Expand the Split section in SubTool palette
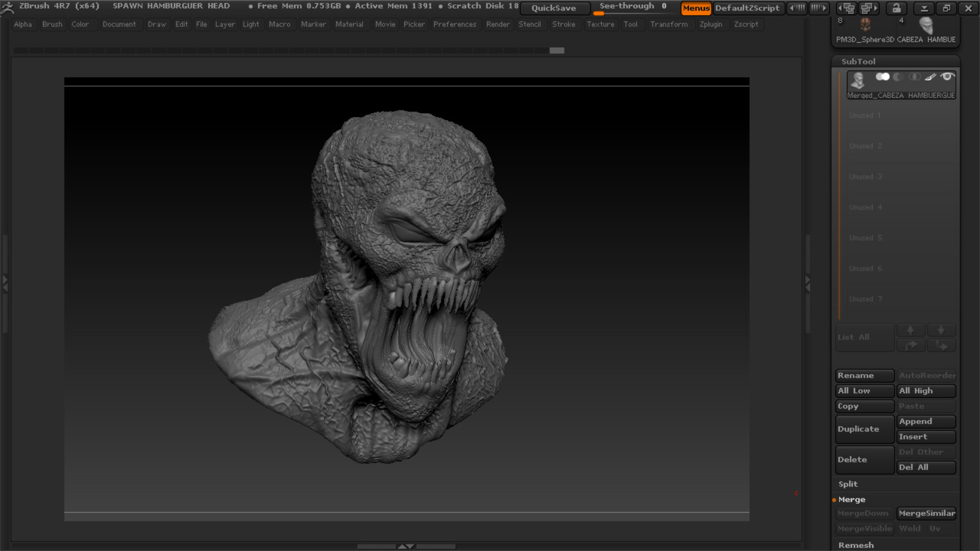980x551 pixels. pos(848,484)
